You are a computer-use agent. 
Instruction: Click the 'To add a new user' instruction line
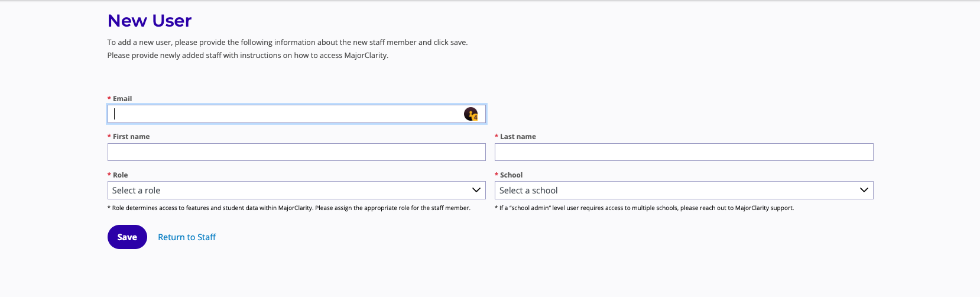tap(287, 43)
